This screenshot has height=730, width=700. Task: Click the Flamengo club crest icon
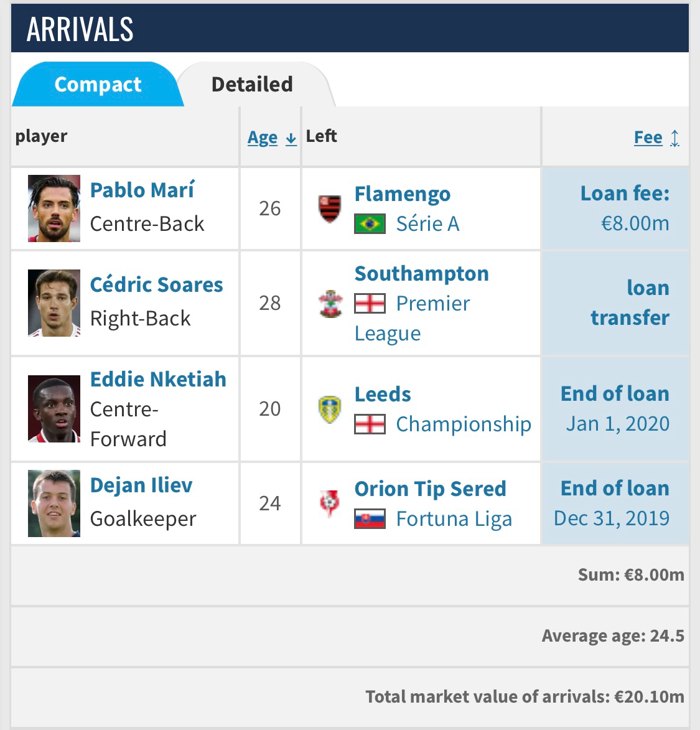point(330,208)
